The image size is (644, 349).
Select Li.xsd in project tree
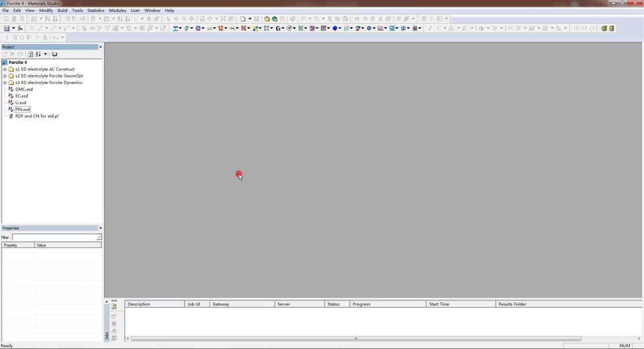[x=21, y=103]
